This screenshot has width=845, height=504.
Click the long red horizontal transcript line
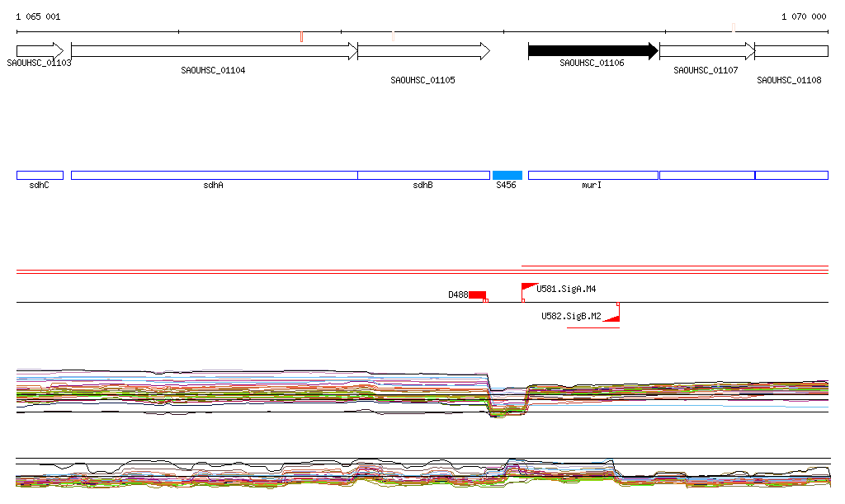coord(675,266)
